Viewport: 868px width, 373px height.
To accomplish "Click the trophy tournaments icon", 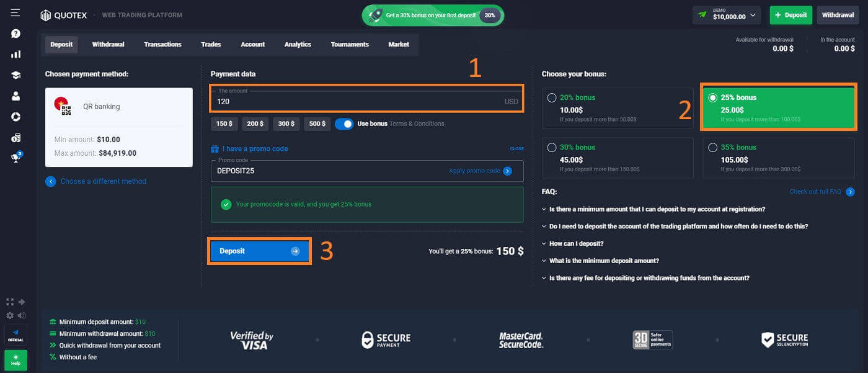I will [15, 158].
